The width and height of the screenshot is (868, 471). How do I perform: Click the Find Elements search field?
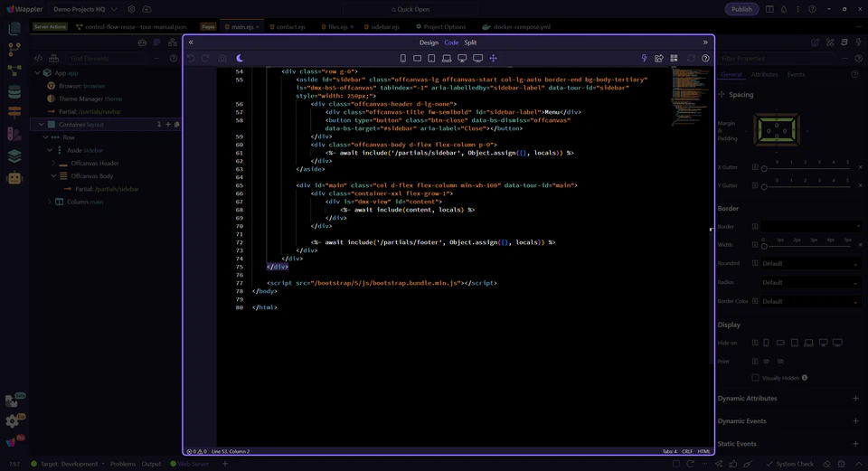108,58
